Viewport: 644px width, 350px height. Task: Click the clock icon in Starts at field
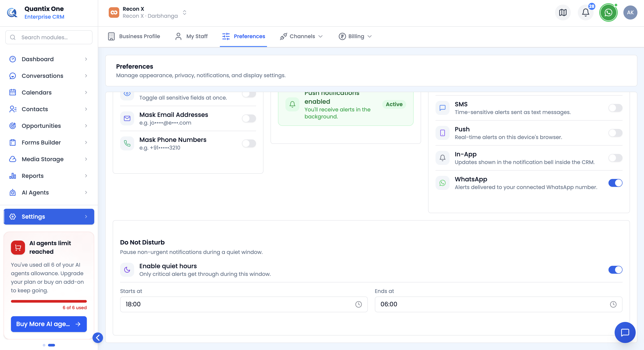pyautogui.click(x=359, y=304)
